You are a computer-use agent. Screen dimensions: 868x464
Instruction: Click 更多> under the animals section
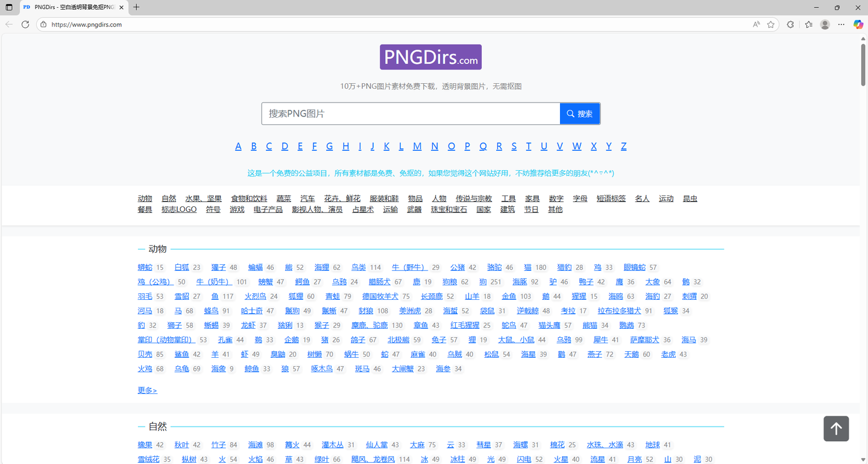pos(147,390)
